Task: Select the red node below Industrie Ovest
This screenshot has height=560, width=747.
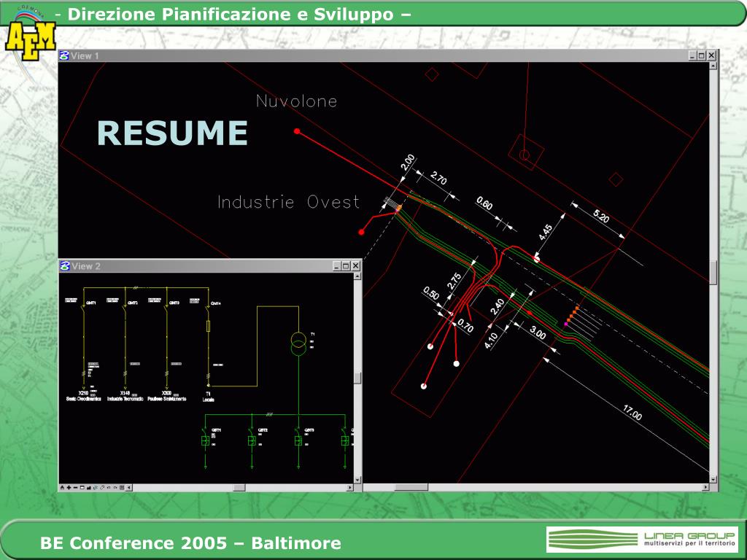Action: [362, 232]
